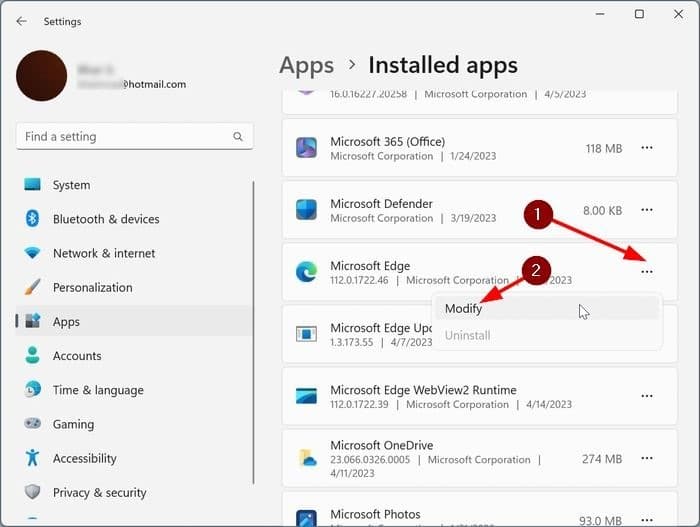Screen dimensions: 700x527
Task: Click the 23.066.0326.0005 version text
Action: click(x=370, y=460)
